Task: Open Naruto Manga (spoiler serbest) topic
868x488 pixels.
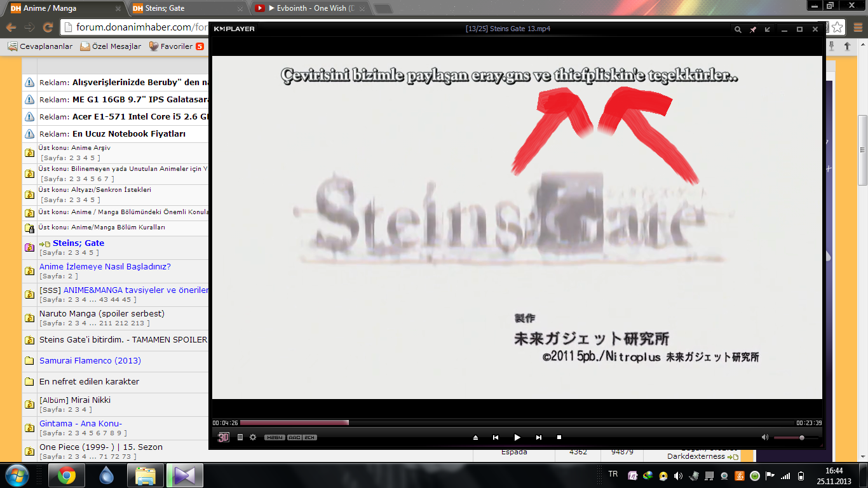Action: (x=102, y=313)
